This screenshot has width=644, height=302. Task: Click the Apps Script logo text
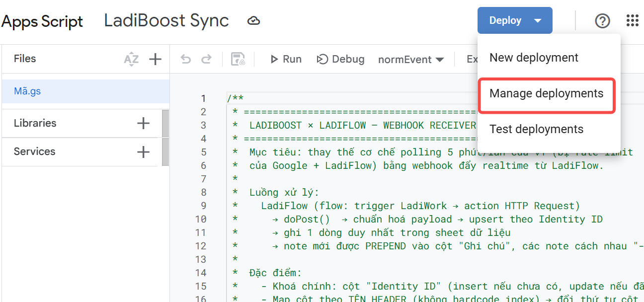(42, 21)
